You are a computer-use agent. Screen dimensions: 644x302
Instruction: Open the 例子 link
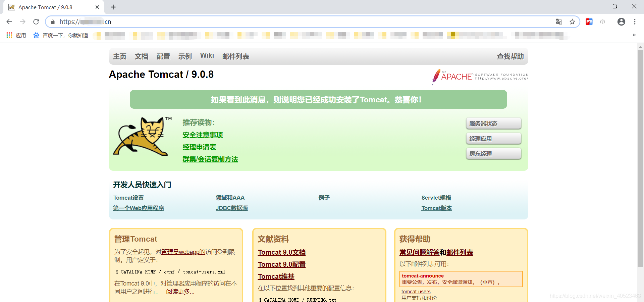point(324,198)
